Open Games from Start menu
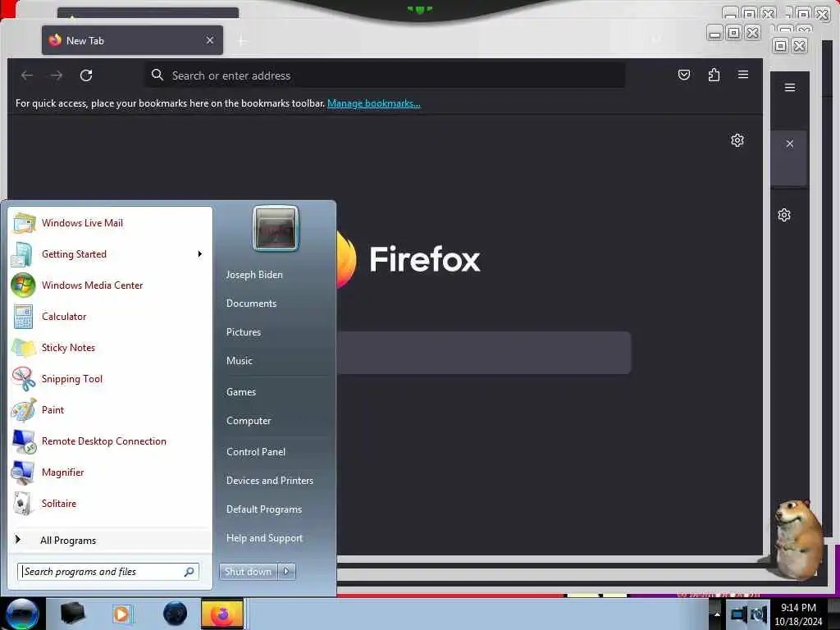This screenshot has width=840, height=630. [241, 392]
